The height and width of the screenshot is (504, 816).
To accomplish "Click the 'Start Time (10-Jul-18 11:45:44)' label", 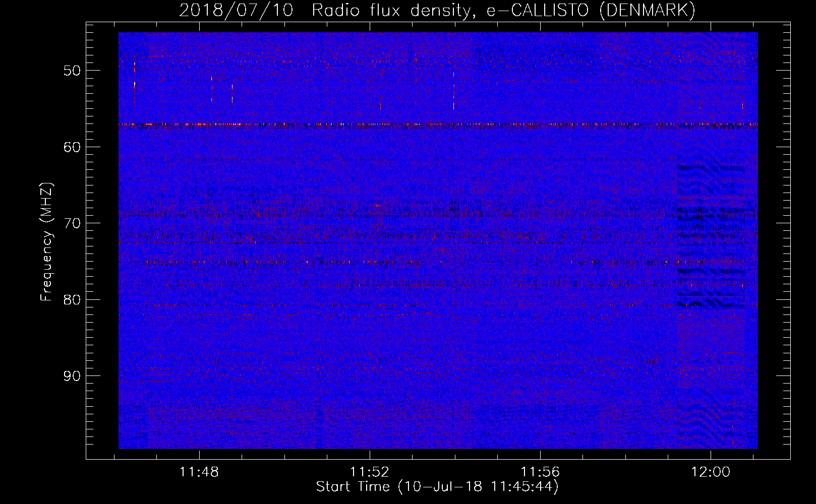I will (437, 487).
